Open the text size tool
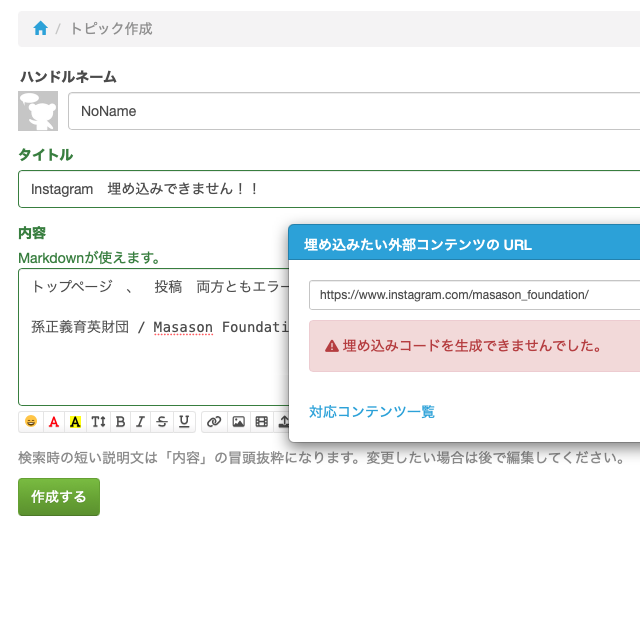640x640 pixels. coord(98,422)
